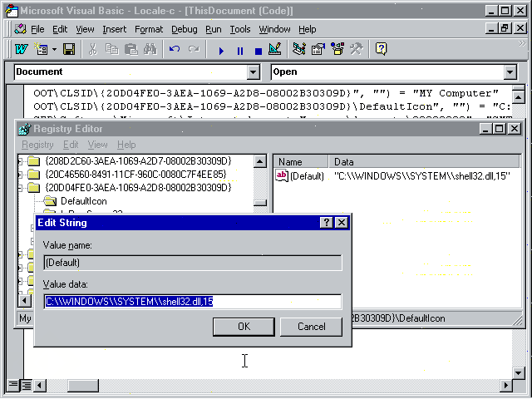Click the Value data input field
The width and height of the screenshot is (532, 399).
click(x=193, y=302)
